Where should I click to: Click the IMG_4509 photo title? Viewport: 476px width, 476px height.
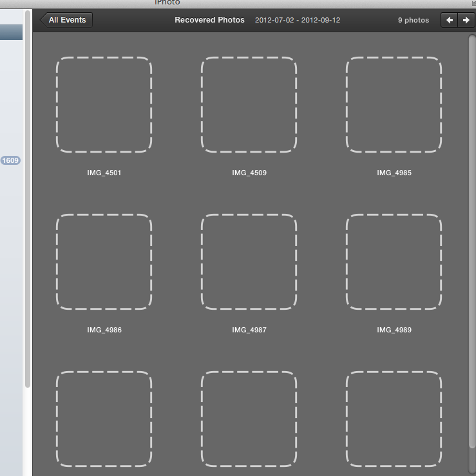point(249,173)
